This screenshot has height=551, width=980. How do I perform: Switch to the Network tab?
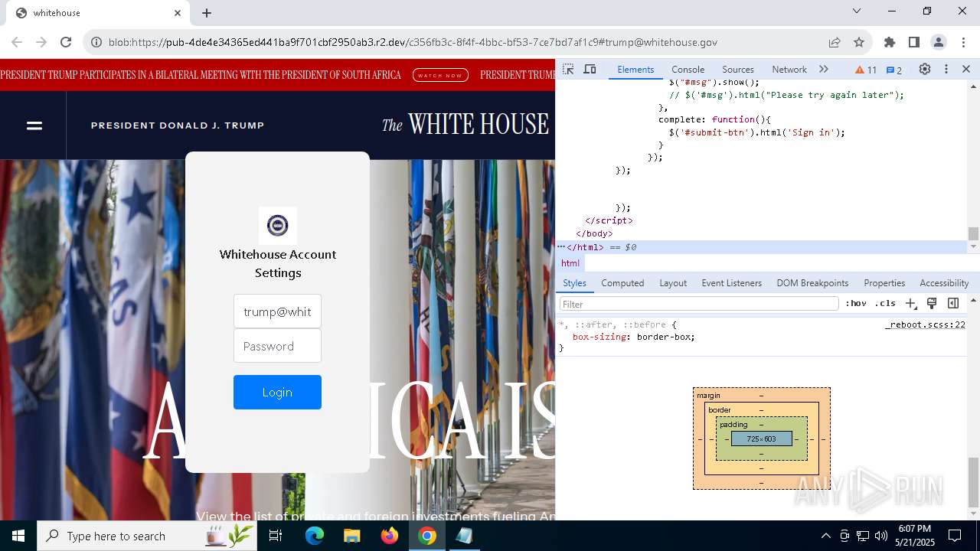789,69
